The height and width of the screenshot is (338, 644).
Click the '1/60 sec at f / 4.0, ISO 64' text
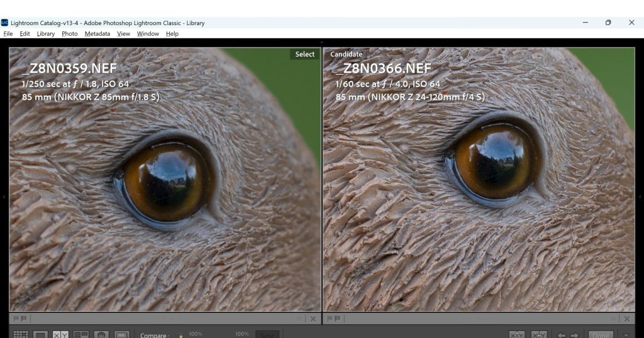pos(387,84)
